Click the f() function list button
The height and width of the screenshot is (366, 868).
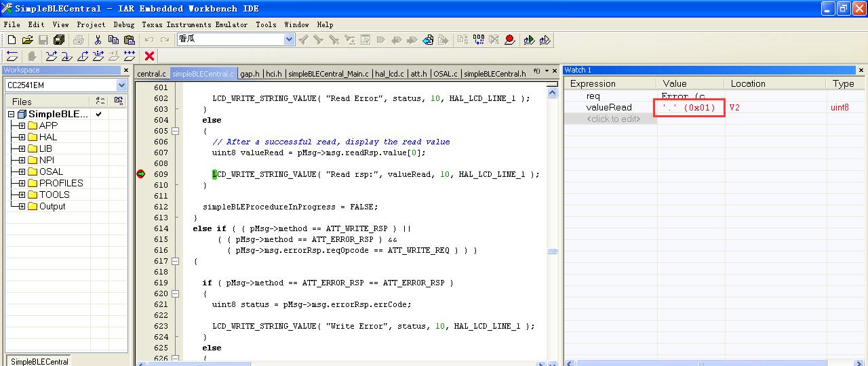(536, 70)
